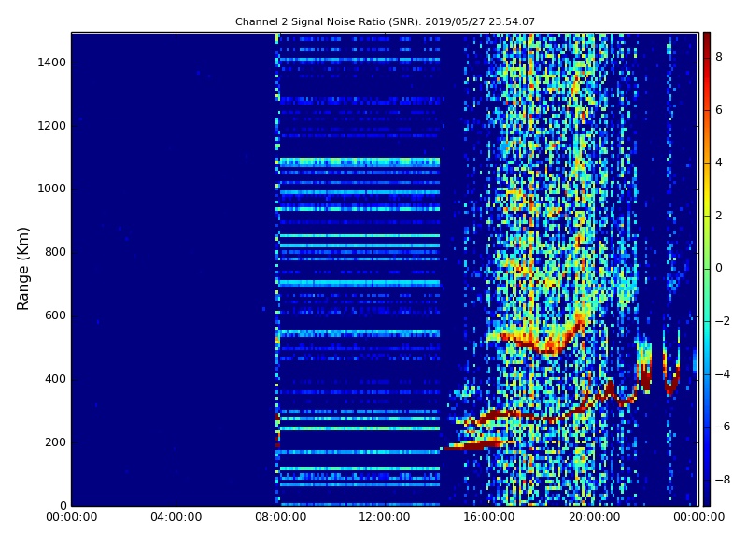Screen dimensions: 747x560
Task: Click the "Range (Km)" y-axis label
Action: click(x=22, y=269)
